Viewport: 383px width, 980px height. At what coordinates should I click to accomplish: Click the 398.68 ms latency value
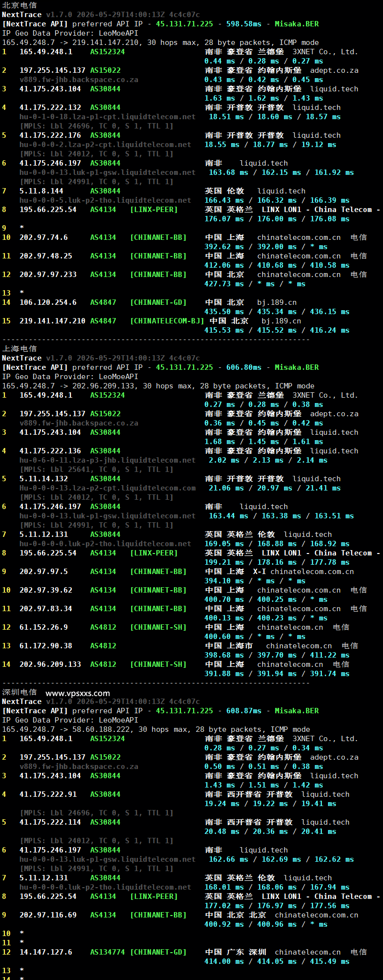coord(224,655)
